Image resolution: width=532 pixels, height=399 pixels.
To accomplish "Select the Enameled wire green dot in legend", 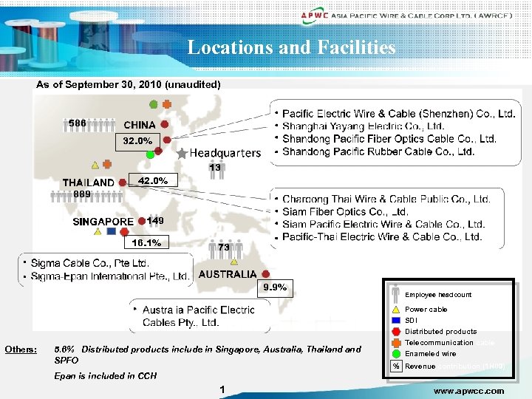I will pyautogui.click(x=396, y=354).
